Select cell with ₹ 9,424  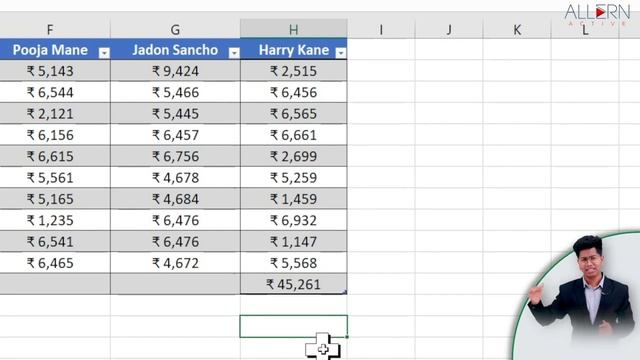click(175, 71)
